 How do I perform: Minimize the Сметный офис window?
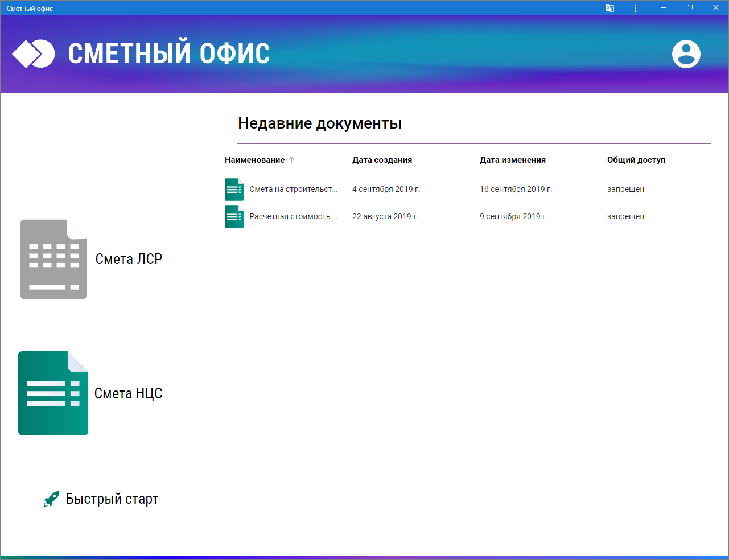coord(664,8)
